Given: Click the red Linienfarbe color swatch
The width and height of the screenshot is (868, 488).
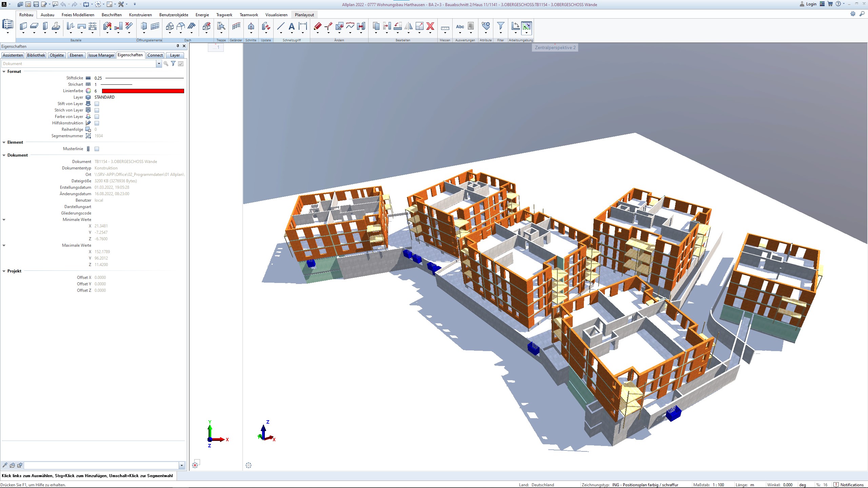Looking at the screenshot, I should point(142,91).
